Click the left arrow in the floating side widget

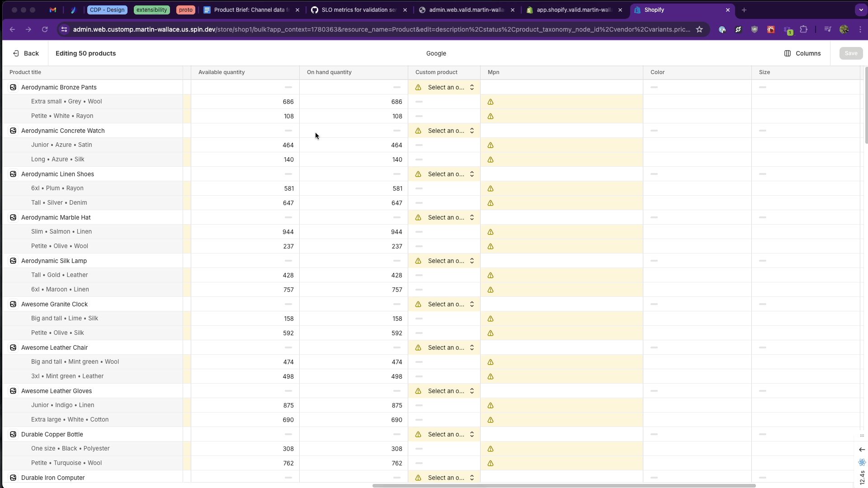point(862,450)
